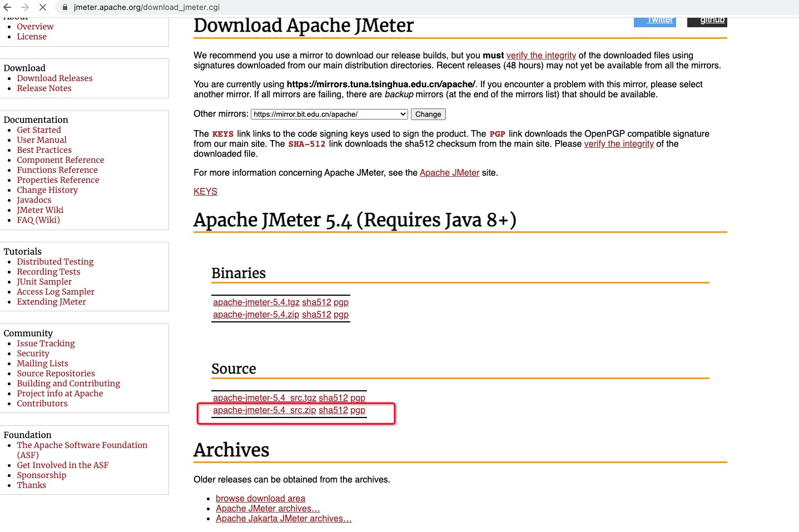Open JUnit Sampler tutorial

pyautogui.click(x=44, y=281)
